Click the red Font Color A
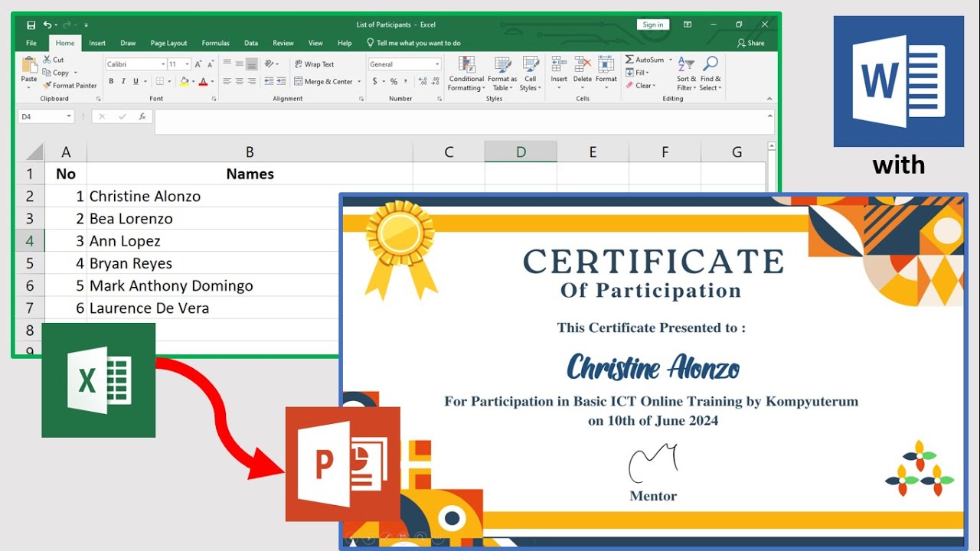The image size is (980, 551). [x=202, y=81]
